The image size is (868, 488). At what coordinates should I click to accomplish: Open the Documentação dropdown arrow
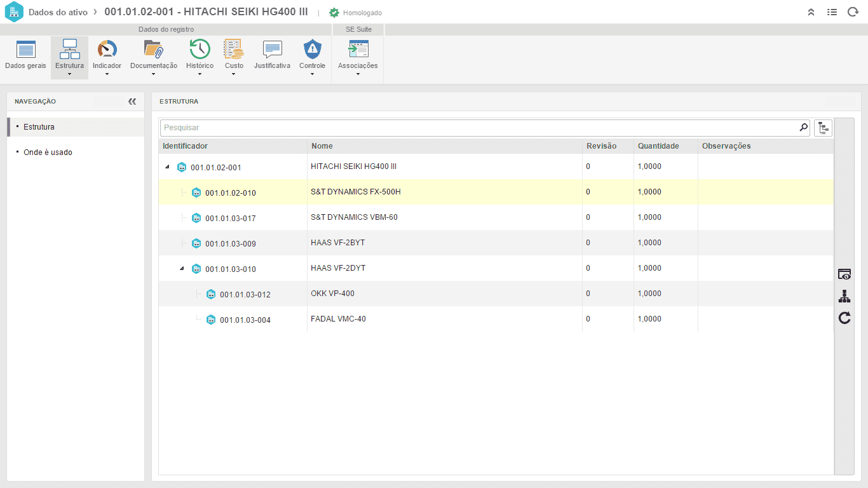point(154,74)
